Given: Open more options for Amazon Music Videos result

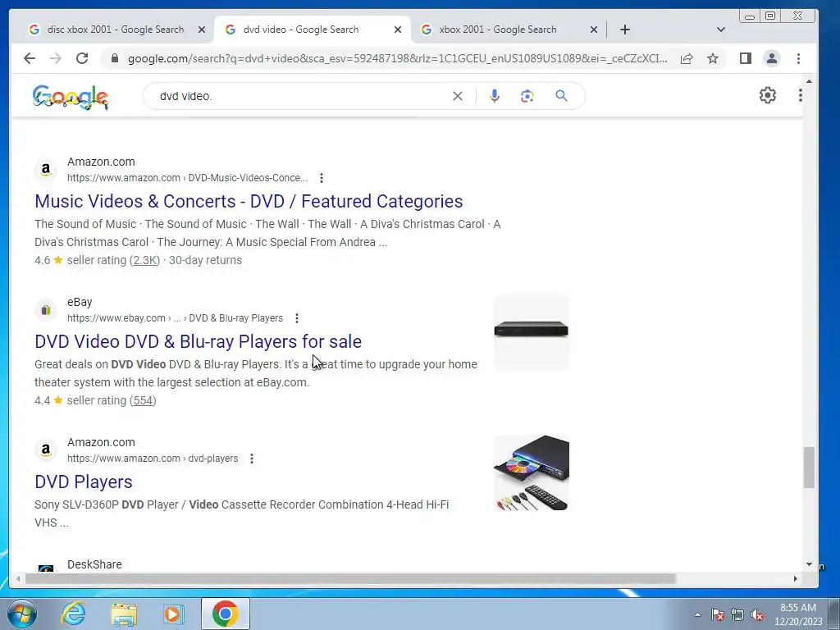Looking at the screenshot, I should 322,178.
